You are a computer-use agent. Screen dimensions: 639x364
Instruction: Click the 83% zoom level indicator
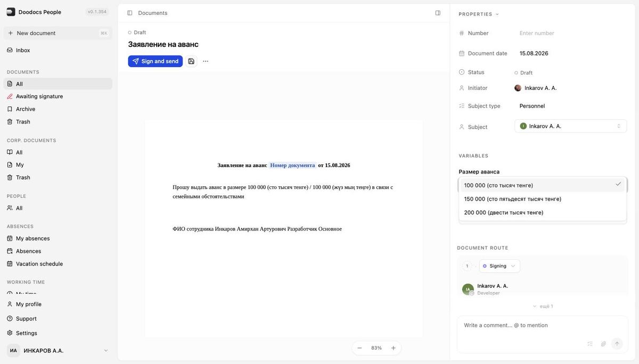[x=376, y=348]
